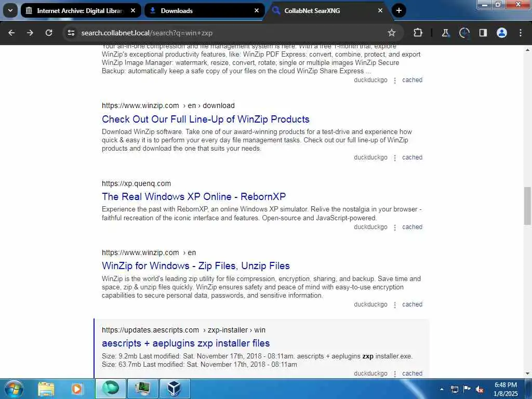Expand more options dots for top WinZip result

pos(395,81)
